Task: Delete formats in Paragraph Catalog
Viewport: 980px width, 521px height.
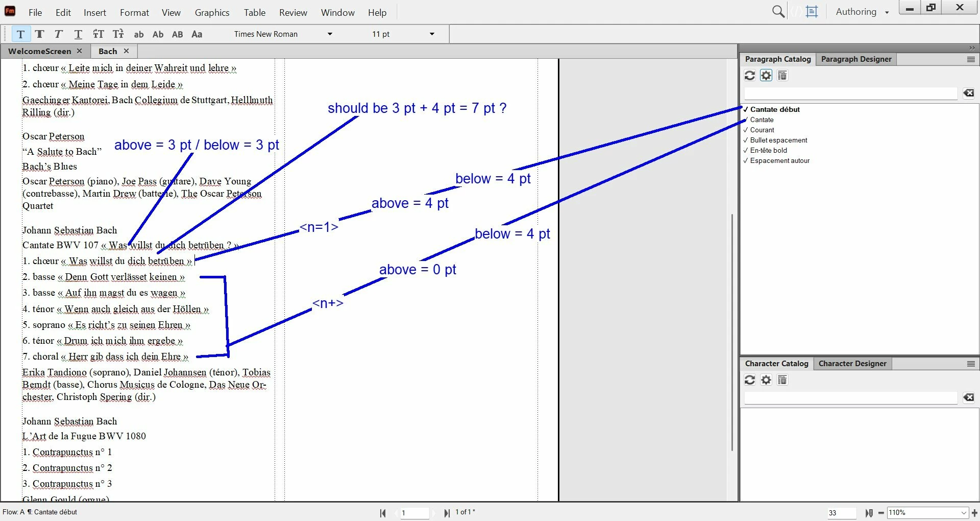Action: [782, 76]
